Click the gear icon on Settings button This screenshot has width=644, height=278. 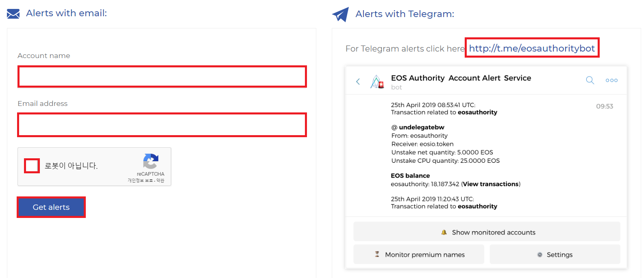pos(540,255)
